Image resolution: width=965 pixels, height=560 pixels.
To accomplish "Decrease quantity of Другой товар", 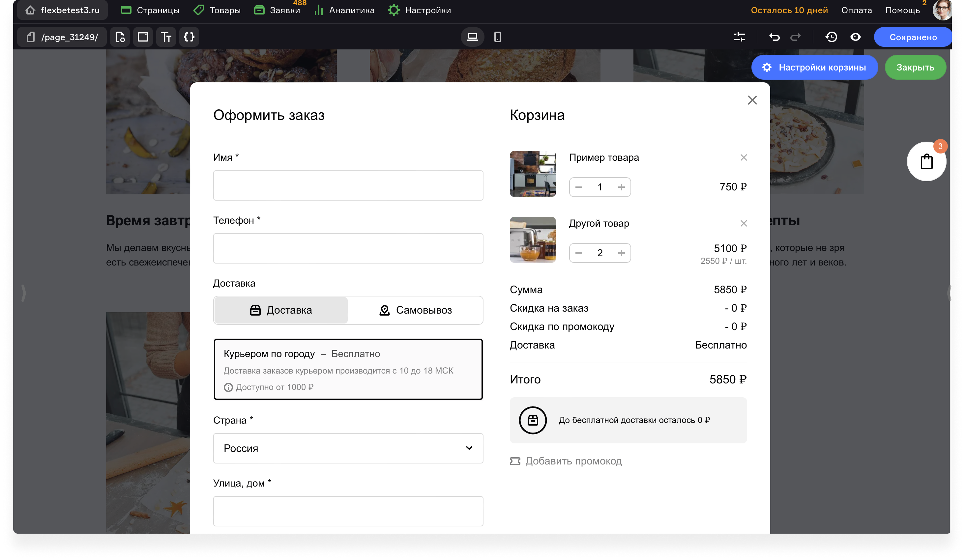I will pos(579,253).
